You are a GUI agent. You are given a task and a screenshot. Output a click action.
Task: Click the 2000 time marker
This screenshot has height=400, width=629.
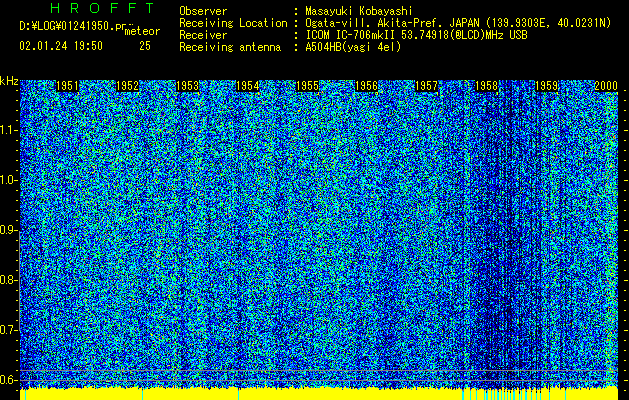click(x=606, y=86)
